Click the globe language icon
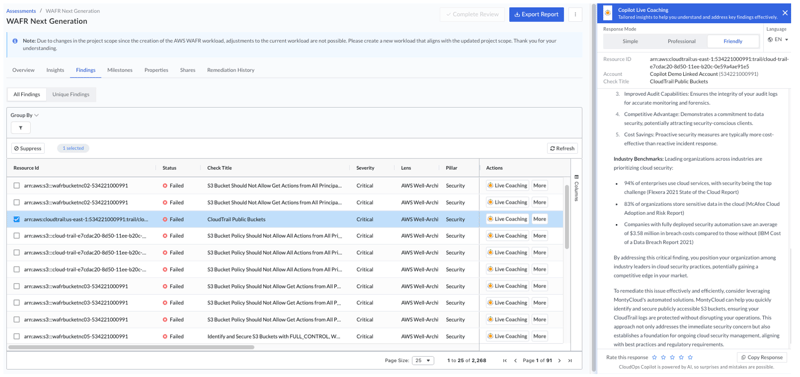 pos(770,39)
